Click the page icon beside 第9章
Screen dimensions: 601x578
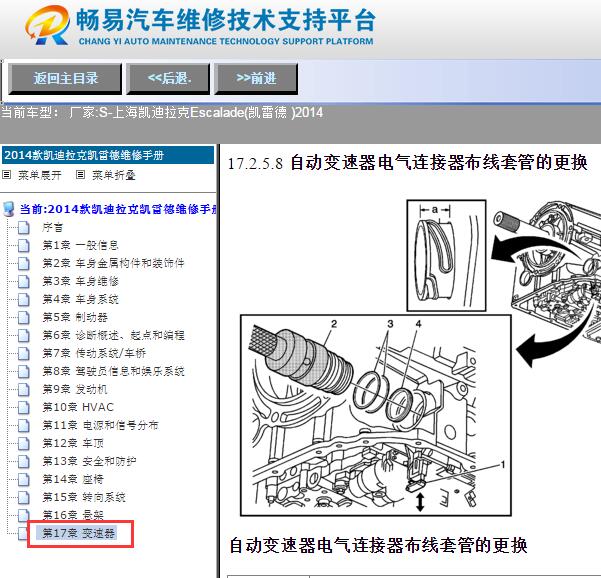coord(24,390)
